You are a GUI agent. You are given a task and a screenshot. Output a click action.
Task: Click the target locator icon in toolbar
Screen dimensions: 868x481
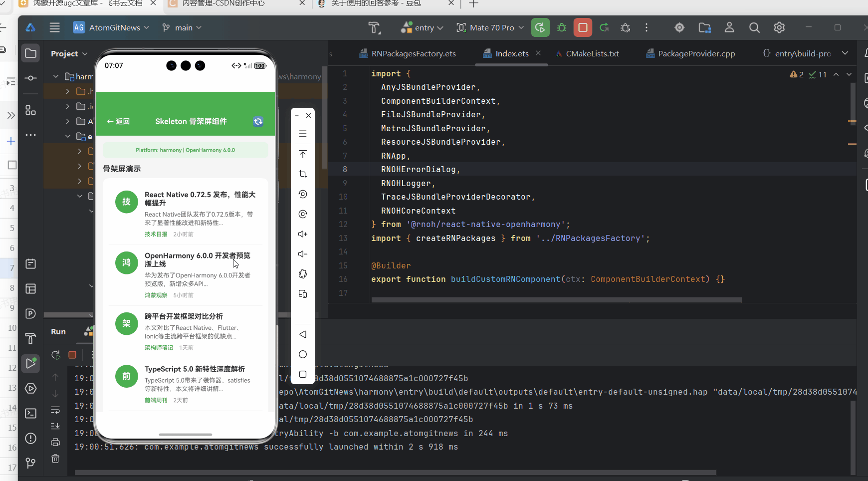[x=679, y=27]
